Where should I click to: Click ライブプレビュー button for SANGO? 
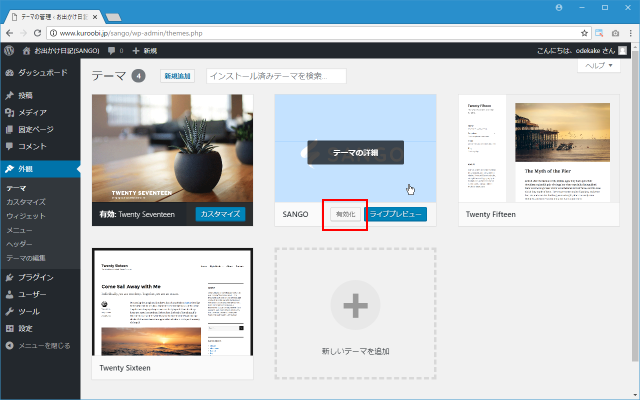click(396, 214)
